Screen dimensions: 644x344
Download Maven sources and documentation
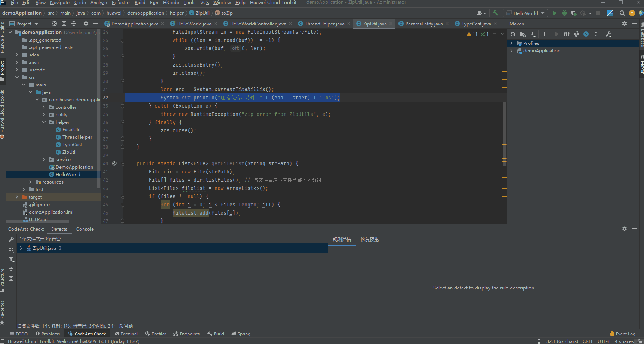(533, 34)
